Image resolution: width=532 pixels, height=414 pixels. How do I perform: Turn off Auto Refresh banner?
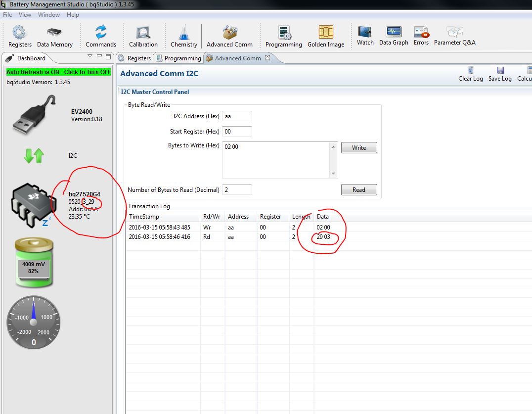[x=58, y=72]
